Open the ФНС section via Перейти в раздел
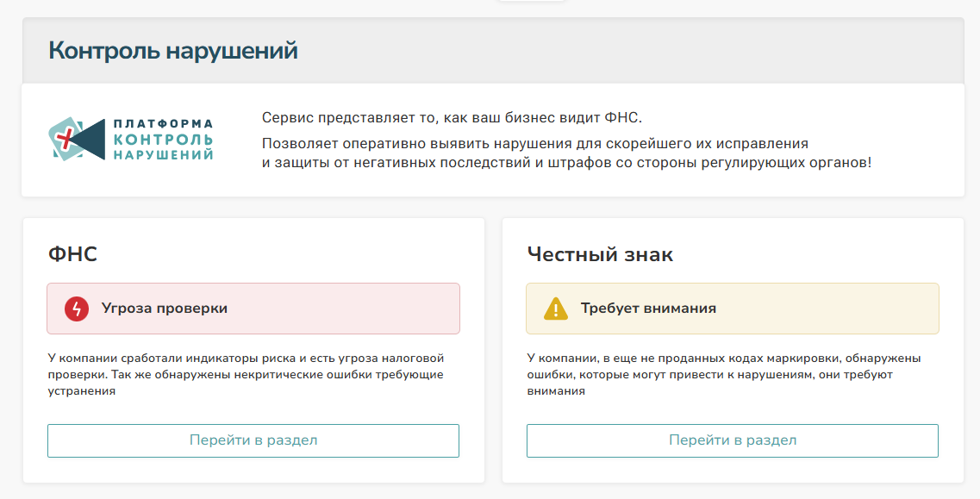980x499 pixels. pos(253,440)
